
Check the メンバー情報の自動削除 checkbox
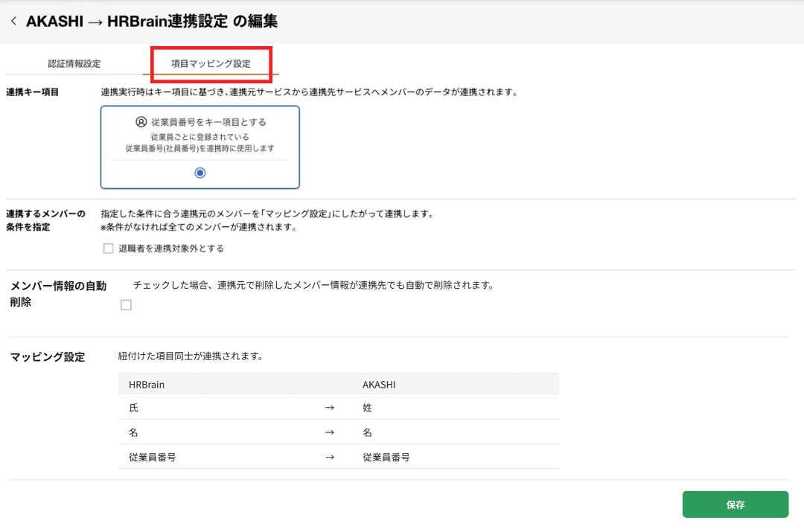(x=126, y=305)
